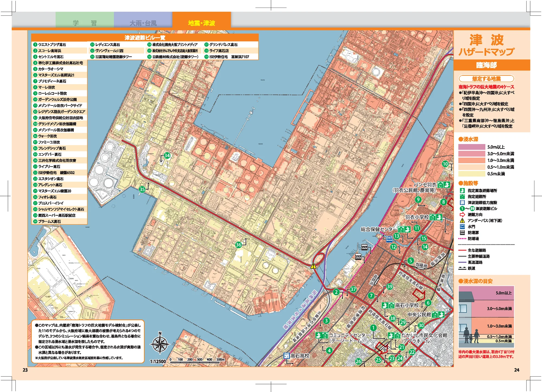Viewport: 542px width, 392px height.
Task: Select map marker 6 beside 高石小学校
Action: point(428,302)
